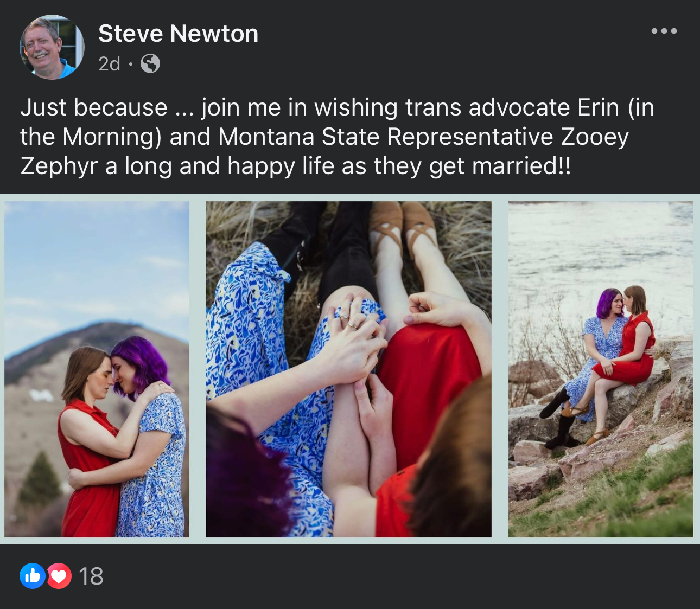Open Steve Newton's profile picture

pos(52,47)
